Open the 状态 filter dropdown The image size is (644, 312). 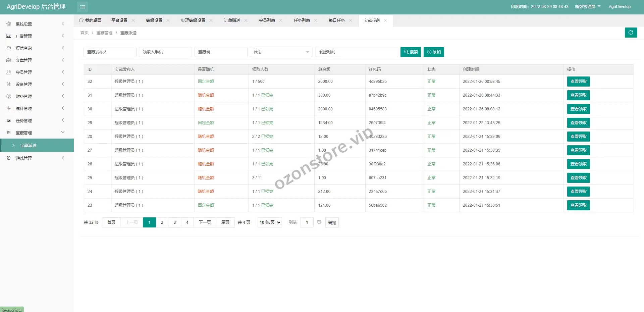point(281,52)
